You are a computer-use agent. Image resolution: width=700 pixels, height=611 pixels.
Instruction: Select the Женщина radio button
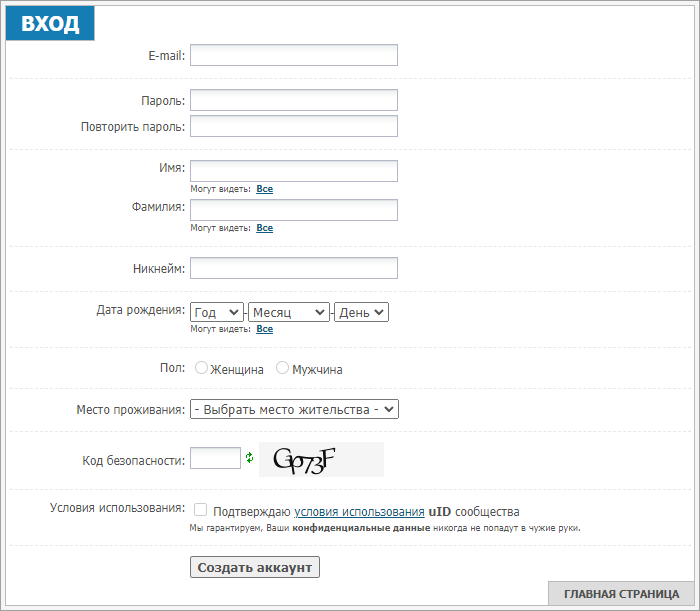tap(201, 368)
